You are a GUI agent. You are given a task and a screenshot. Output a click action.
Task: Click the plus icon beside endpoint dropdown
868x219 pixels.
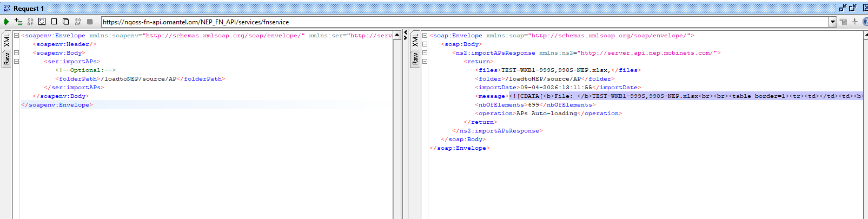855,22
